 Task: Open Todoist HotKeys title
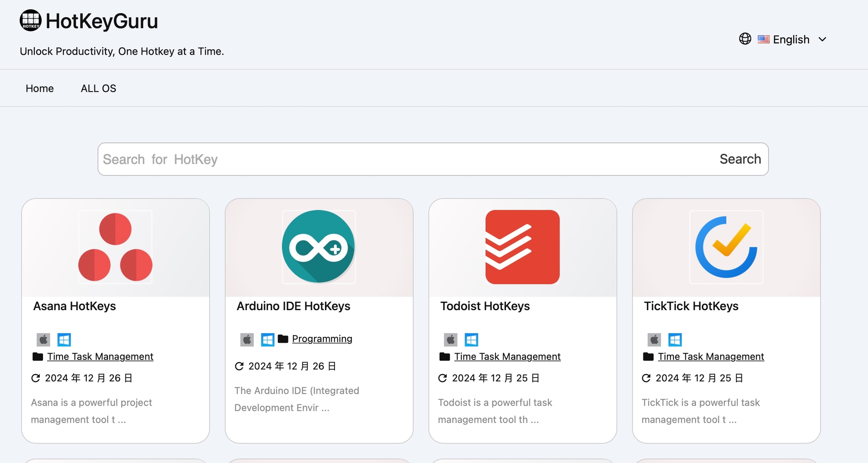[485, 306]
